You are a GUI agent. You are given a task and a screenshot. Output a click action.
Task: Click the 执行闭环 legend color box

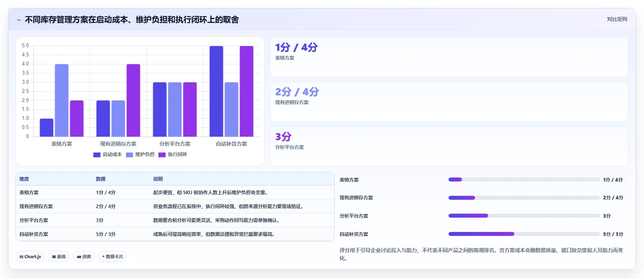coord(162,155)
